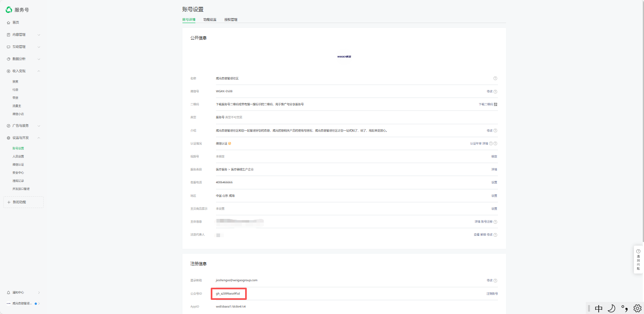
Task: Expand the 数据分析 chevron
Action: (x=39, y=59)
